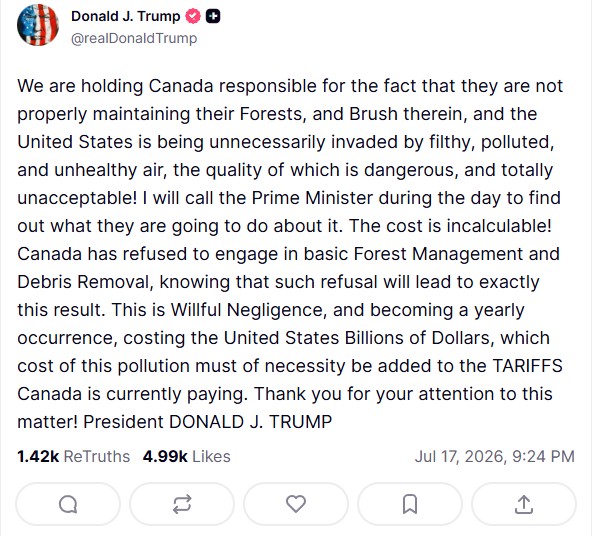The height and width of the screenshot is (536, 593).
Task: View the 1.42k ReTruths list
Action: pos(73,457)
